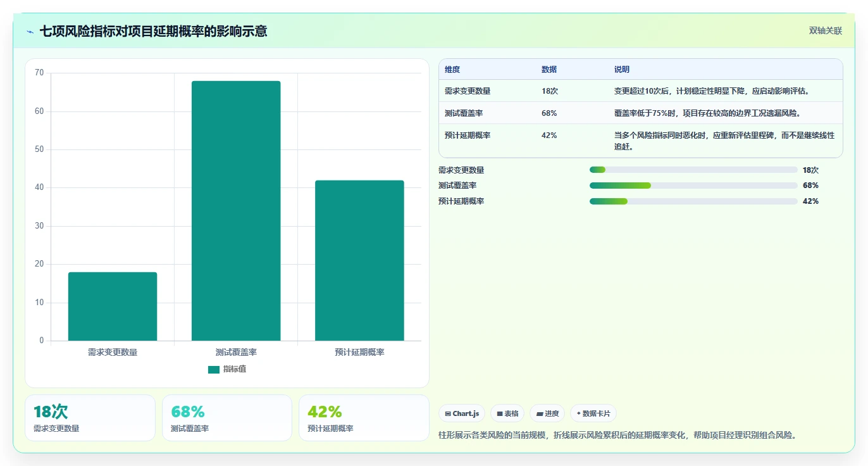The height and width of the screenshot is (466, 868).
Task: Click the 预计延期概率 progress bar
Action: tap(693, 201)
